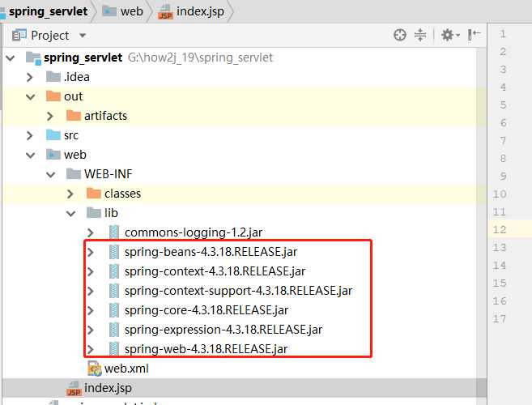The height and width of the screenshot is (405, 532).
Task: Select the src source folder icon
Action: point(53,134)
